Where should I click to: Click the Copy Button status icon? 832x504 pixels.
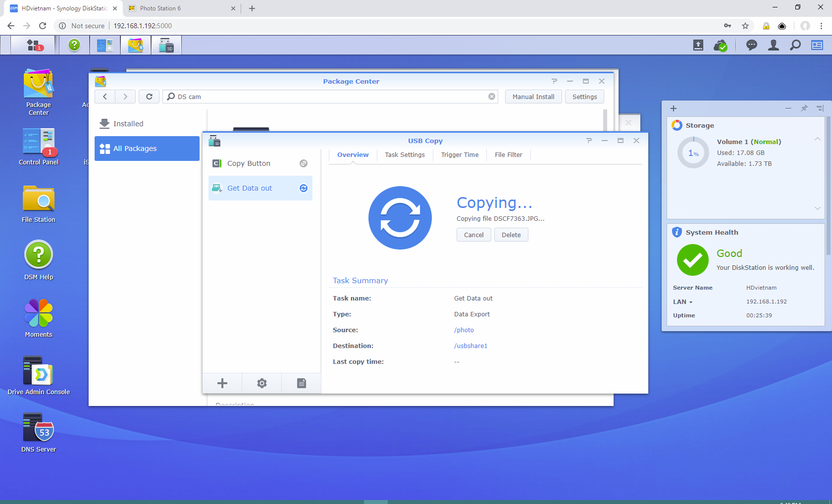(x=304, y=163)
